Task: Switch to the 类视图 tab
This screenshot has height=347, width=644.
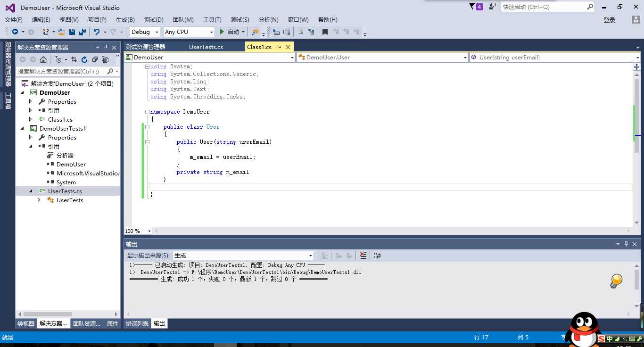Action: [26, 323]
